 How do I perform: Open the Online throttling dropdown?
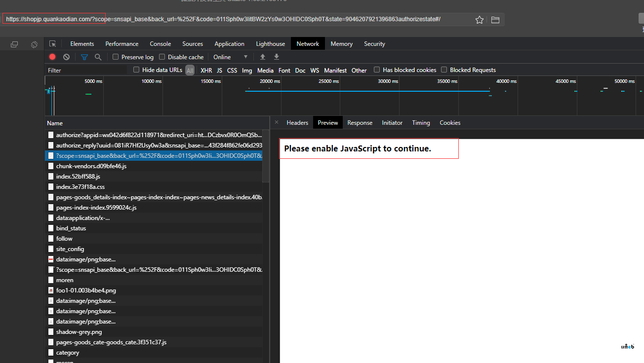[231, 57]
